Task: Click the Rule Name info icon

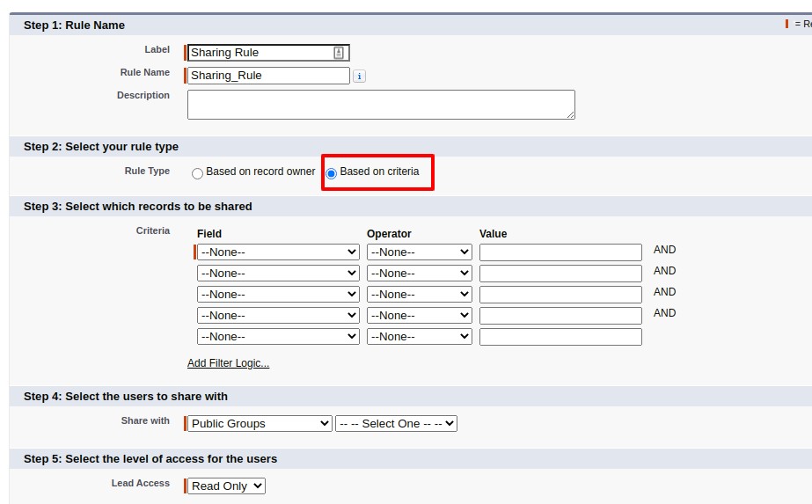Action: click(x=359, y=77)
